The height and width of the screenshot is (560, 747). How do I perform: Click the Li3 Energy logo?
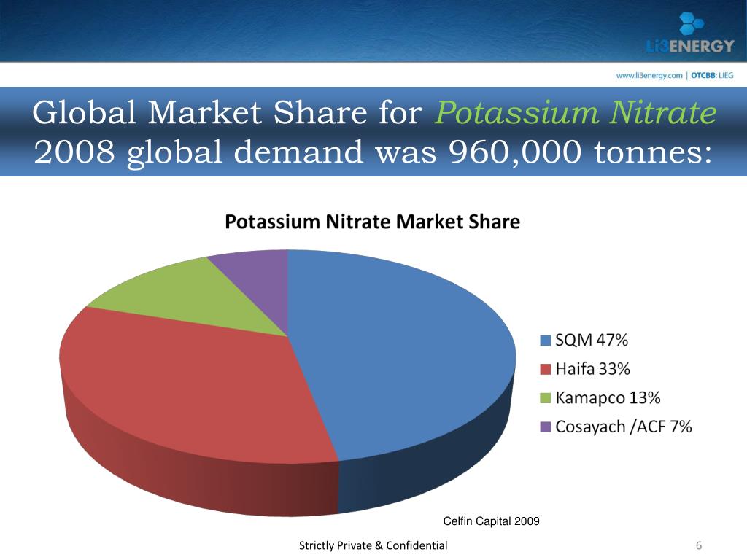click(x=690, y=32)
